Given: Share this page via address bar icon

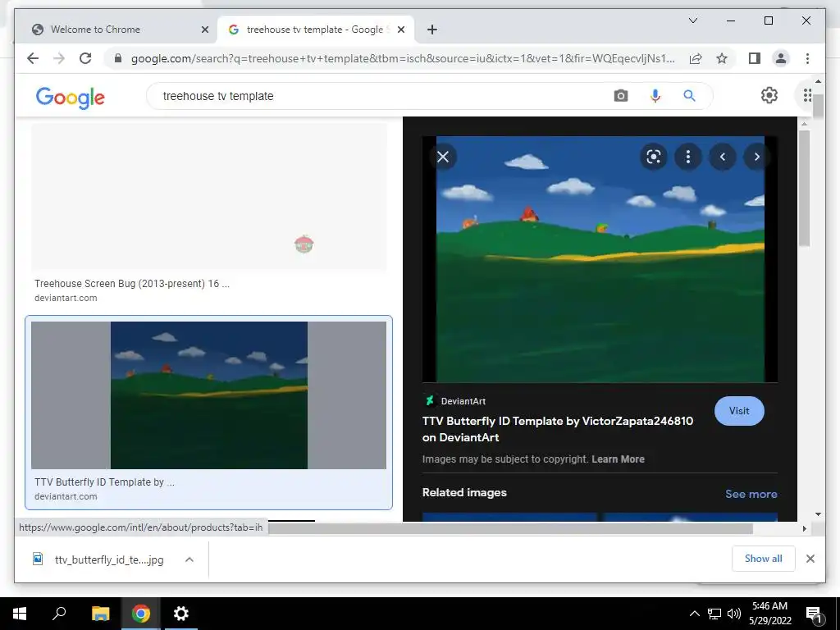Looking at the screenshot, I should pyautogui.click(x=696, y=58).
